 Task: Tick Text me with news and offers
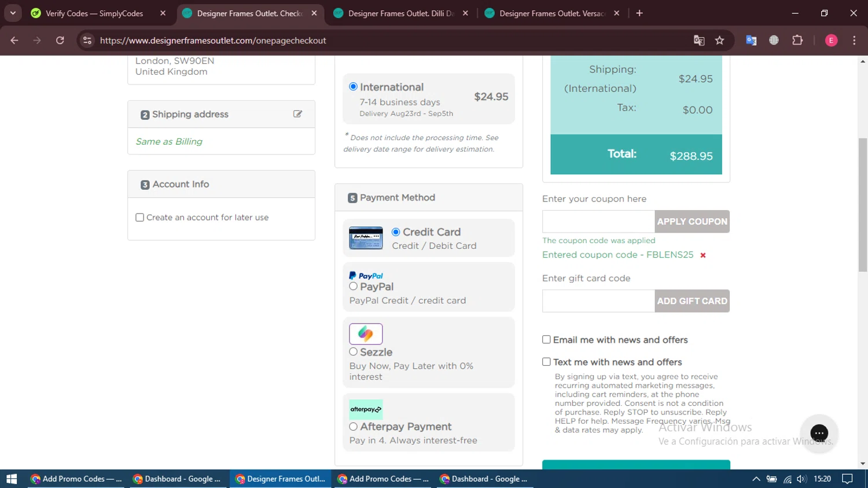point(546,362)
